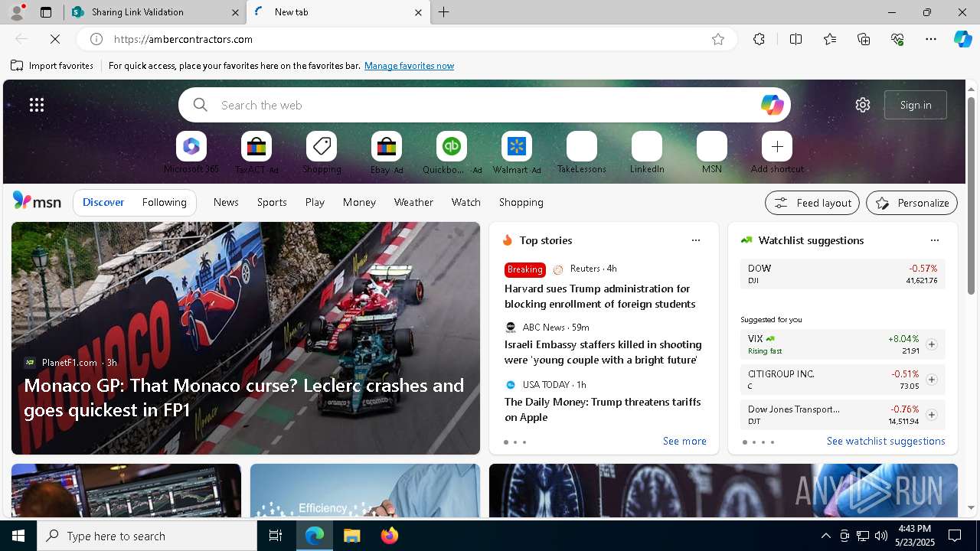Close the Sharing Link Validation tab

235,12
